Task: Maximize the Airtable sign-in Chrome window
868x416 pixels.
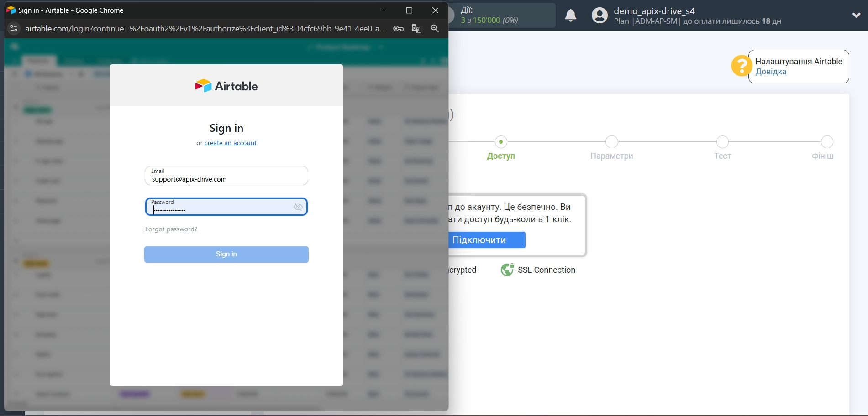Action: pos(409,10)
